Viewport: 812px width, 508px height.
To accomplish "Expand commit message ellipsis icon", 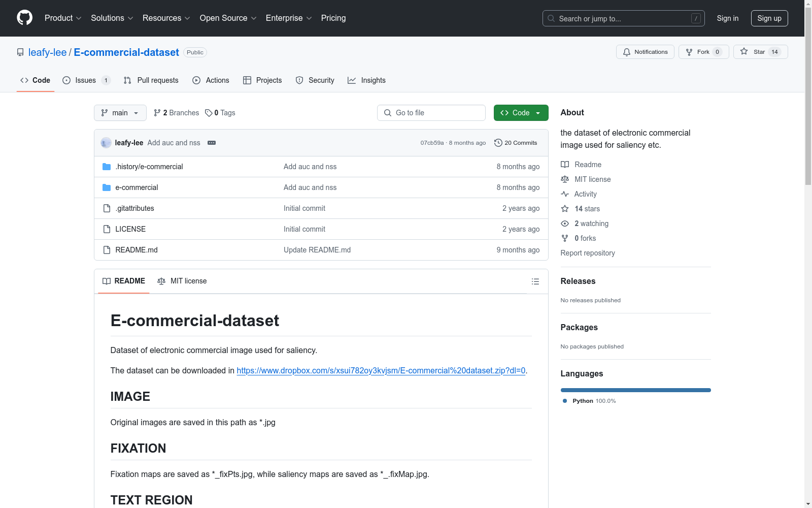I will (x=212, y=143).
